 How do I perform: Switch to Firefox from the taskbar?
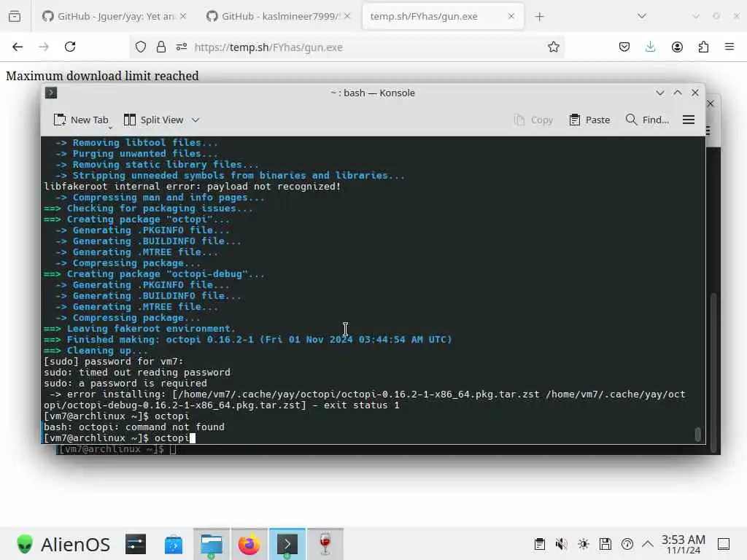click(x=249, y=544)
